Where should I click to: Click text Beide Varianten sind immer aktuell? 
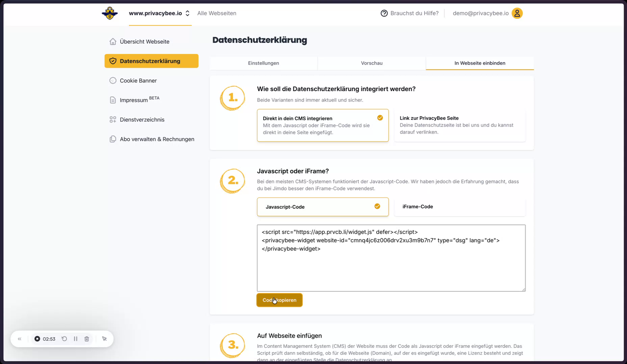click(x=310, y=100)
